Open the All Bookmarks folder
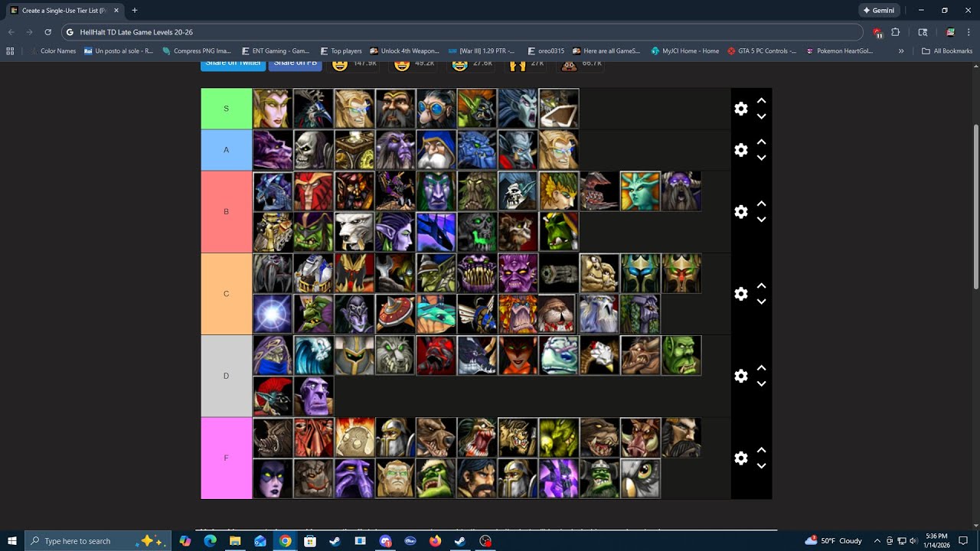 tap(947, 51)
